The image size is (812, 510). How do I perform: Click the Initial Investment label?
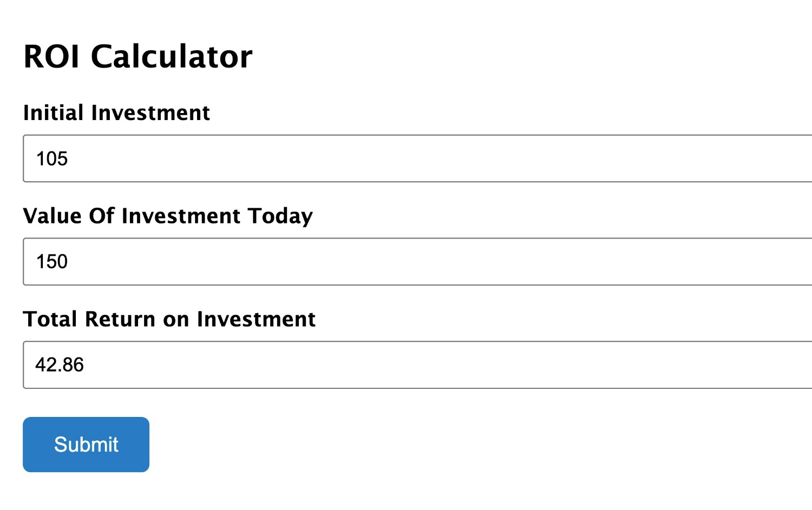[116, 113]
